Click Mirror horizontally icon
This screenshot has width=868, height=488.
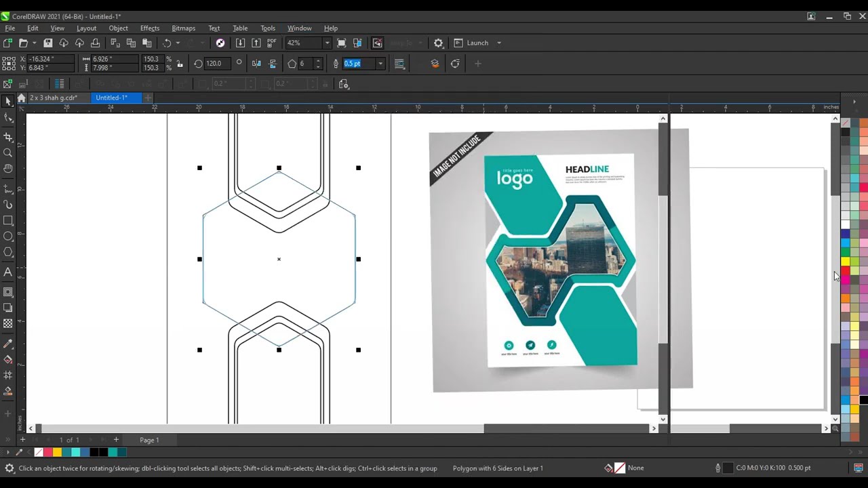pyautogui.click(x=256, y=64)
